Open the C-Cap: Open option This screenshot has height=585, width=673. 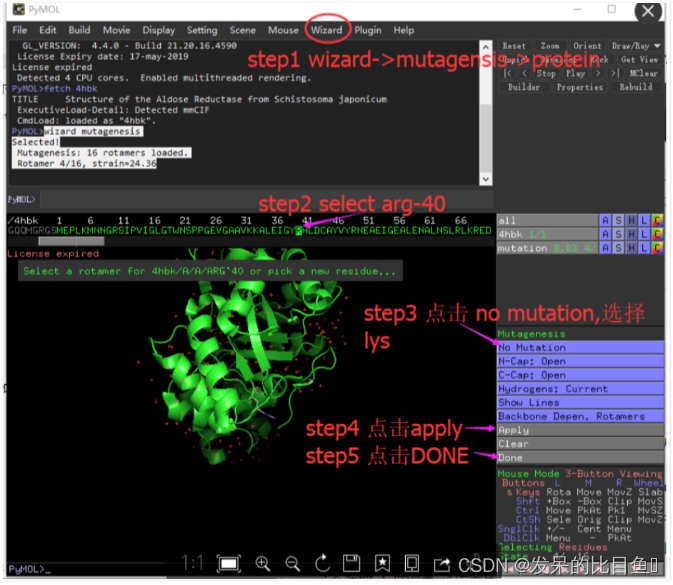[x=580, y=375]
